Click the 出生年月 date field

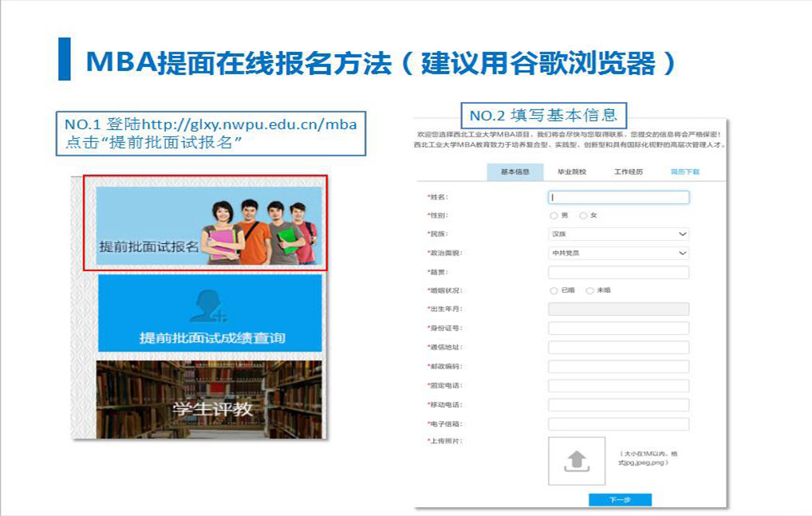[x=618, y=309]
